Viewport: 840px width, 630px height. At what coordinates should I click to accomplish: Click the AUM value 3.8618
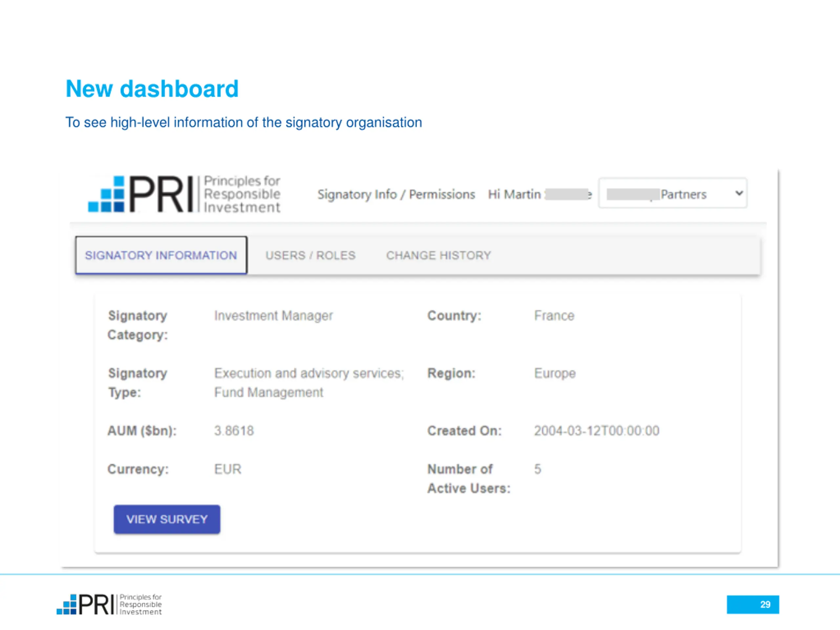(234, 430)
